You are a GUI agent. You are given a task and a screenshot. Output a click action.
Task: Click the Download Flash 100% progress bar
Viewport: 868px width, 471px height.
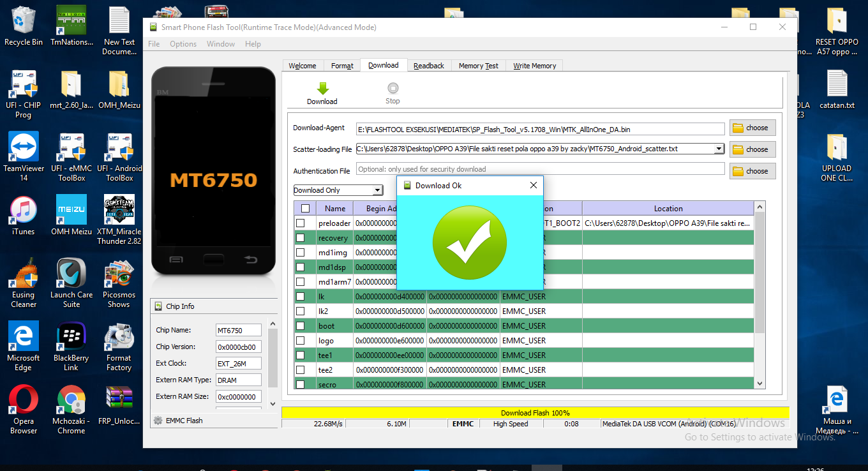pyautogui.click(x=535, y=413)
